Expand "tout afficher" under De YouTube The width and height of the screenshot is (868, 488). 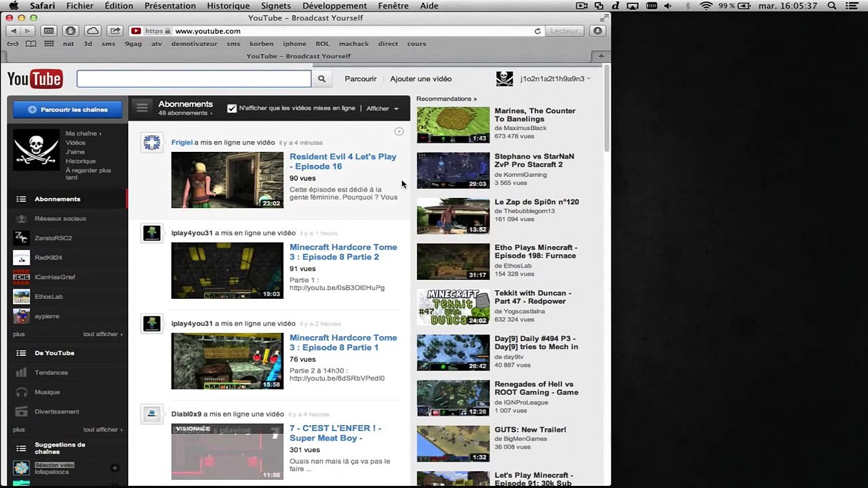click(103, 430)
